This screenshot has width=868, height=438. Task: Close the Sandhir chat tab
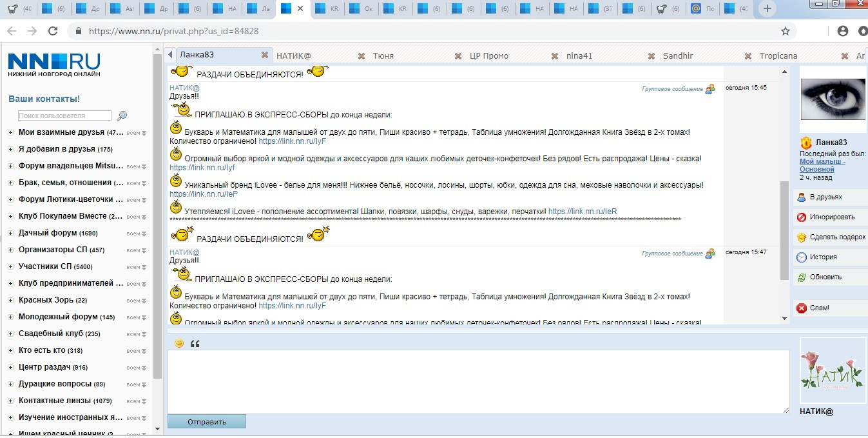pyautogui.click(x=748, y=56)
